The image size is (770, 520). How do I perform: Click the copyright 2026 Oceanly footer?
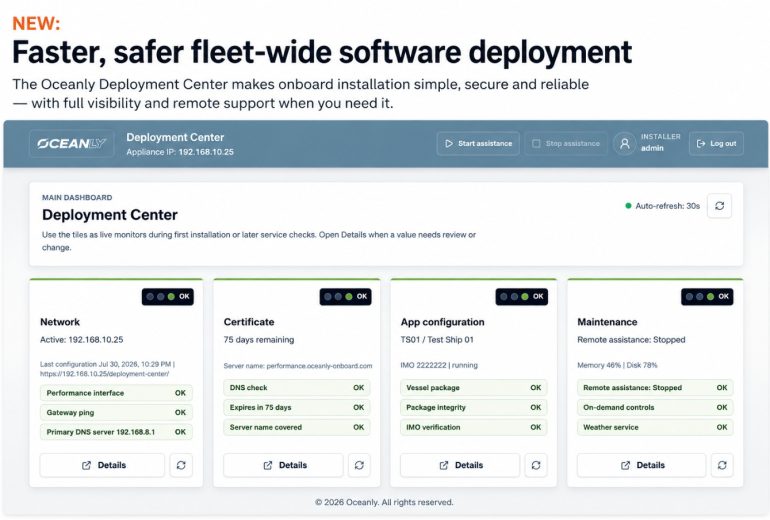tap(384, 502)
